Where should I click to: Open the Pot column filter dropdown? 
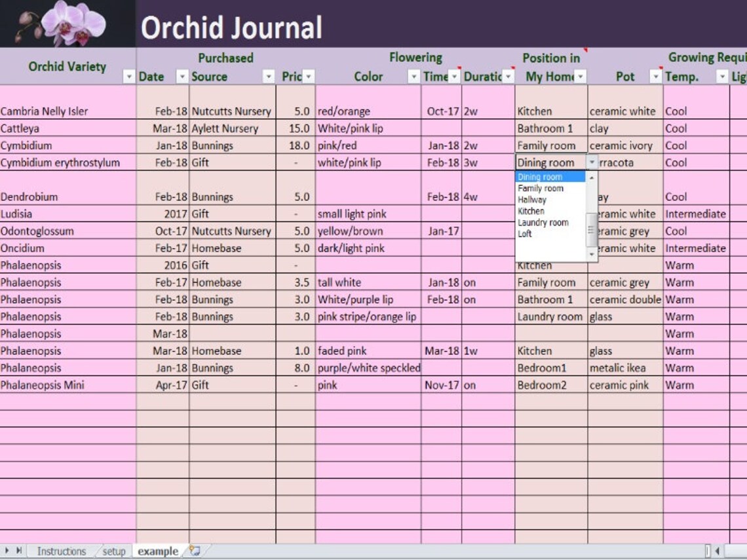click(x=655, y=77)
